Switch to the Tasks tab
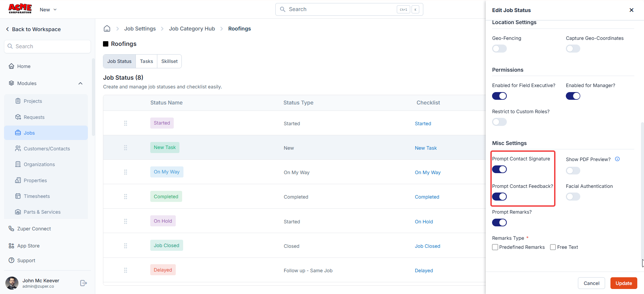 coord(146,61)
